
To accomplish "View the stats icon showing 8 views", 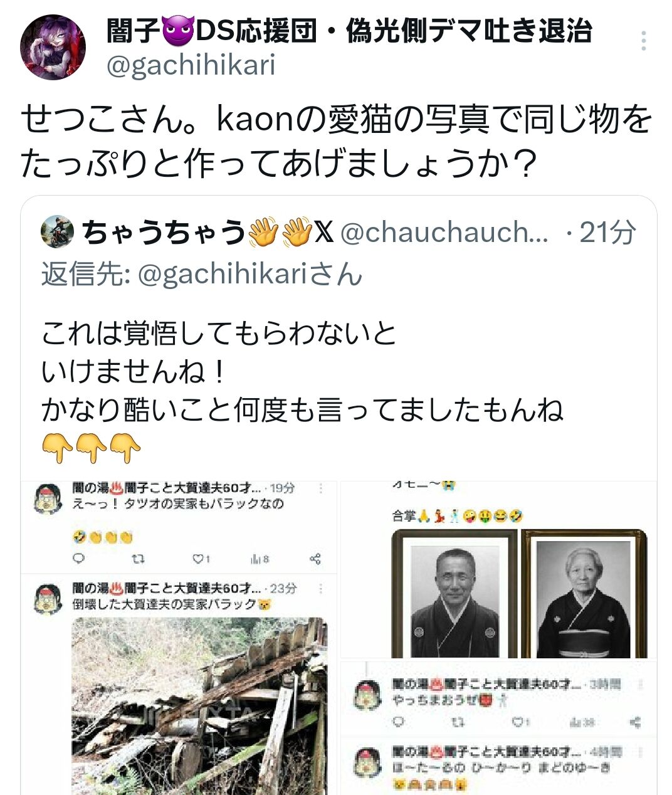I will click(x=260, y=558).
